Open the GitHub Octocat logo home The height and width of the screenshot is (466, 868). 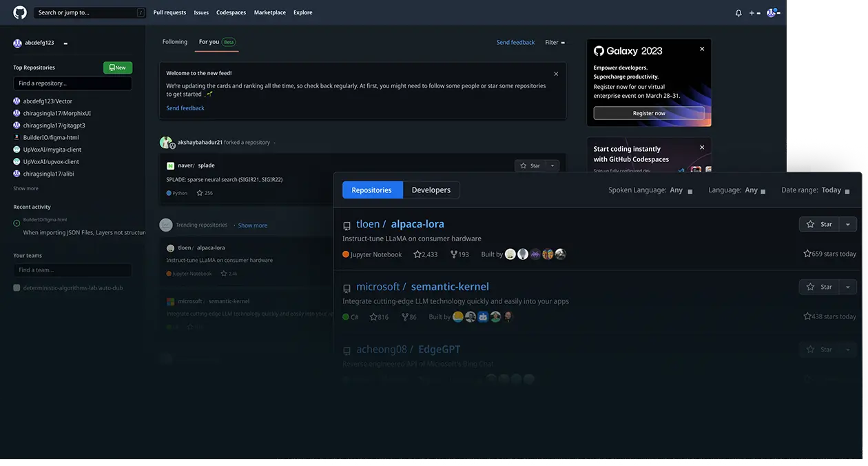20,12
